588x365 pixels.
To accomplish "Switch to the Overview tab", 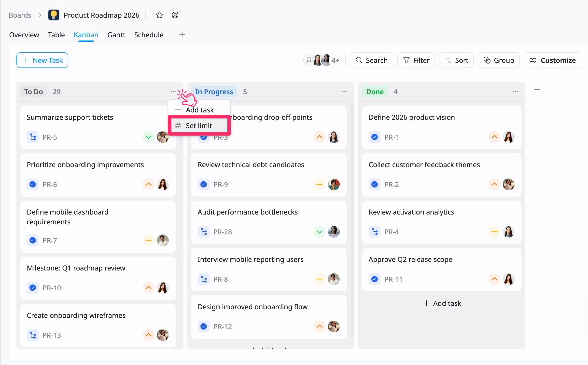I will coord(24,35).
